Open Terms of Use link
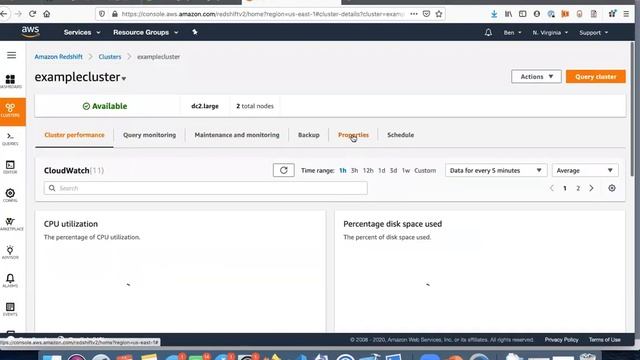Image resolution: width=640 pixels, height=360 pixels. click(604, 340)
